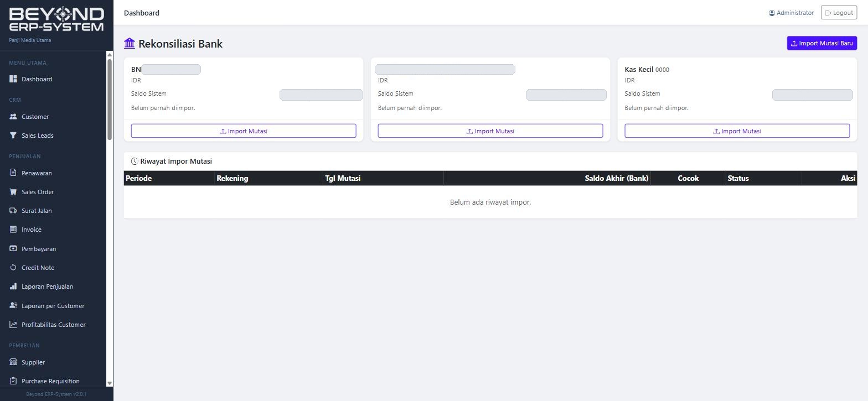The image size is (868, 401).
Task: Click the Beyond ERP-System logo
Action: (56, 19)
